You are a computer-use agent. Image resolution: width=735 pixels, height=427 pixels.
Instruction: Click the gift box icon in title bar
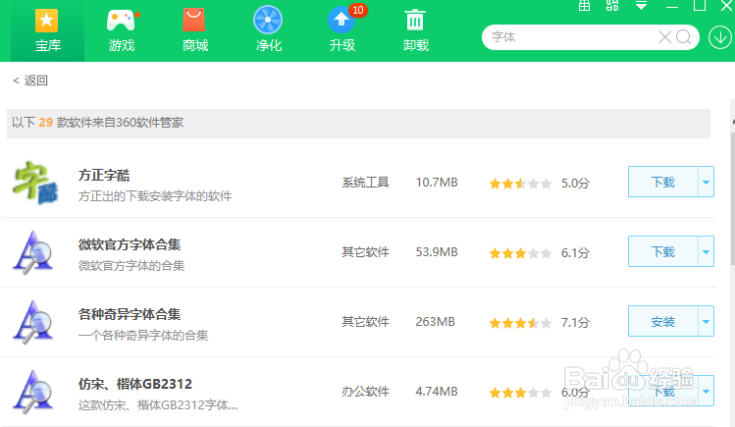click(584, 6)
